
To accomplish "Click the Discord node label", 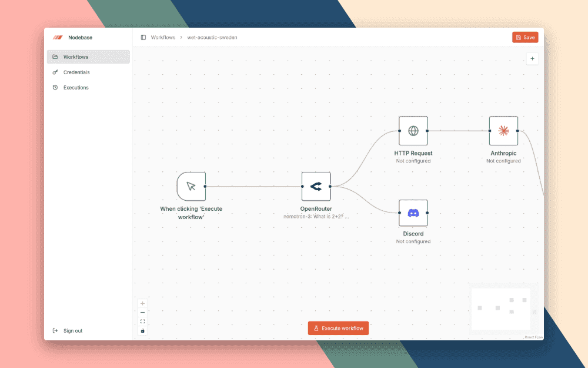I will point(413,234).
